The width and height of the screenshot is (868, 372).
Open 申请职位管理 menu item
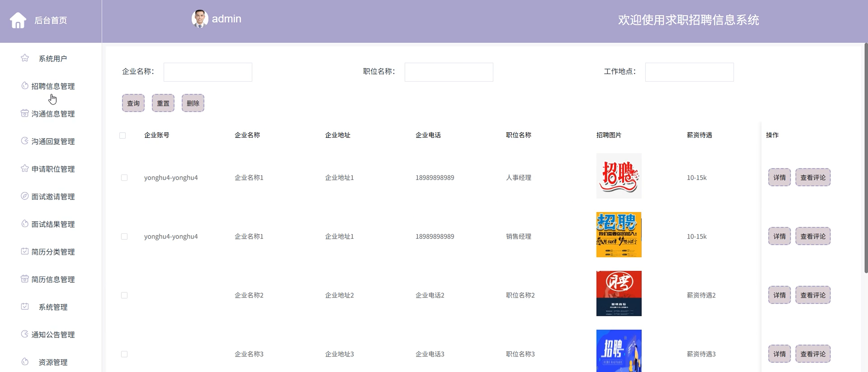click(x=53, y=169)
